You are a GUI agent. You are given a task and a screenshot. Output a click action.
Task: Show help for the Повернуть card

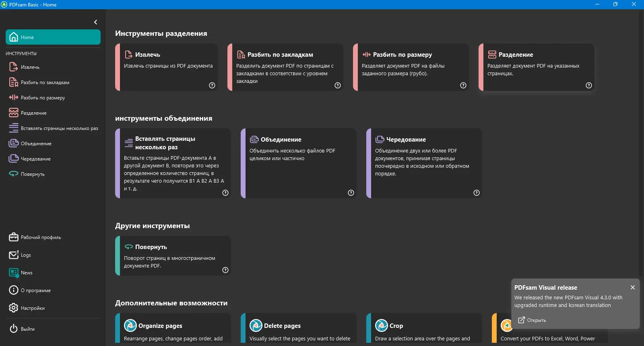click(x=225, y=270)
